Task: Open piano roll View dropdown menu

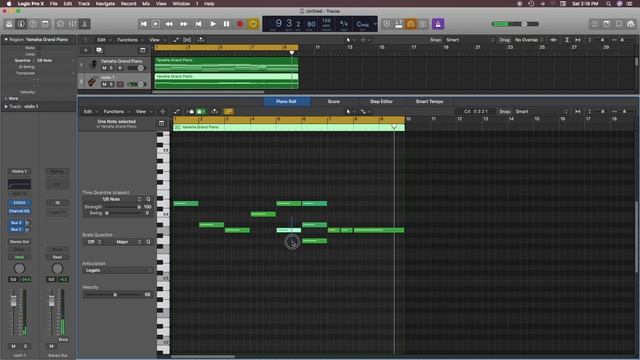Action: coord(143,111)
